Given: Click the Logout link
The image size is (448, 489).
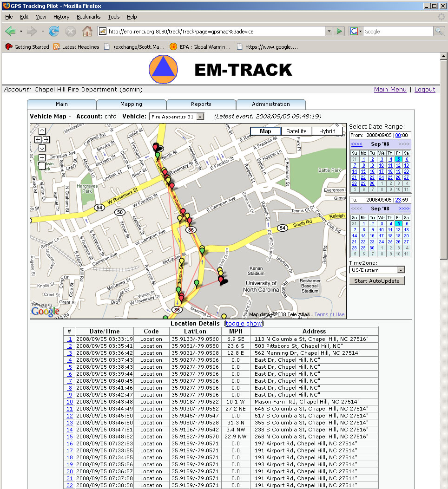Looking at the screenshot, I should click(x=424, y=90).
